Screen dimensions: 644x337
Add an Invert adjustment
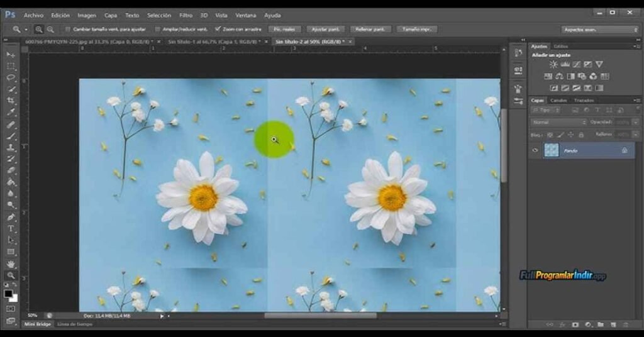(x=554, y=88)
